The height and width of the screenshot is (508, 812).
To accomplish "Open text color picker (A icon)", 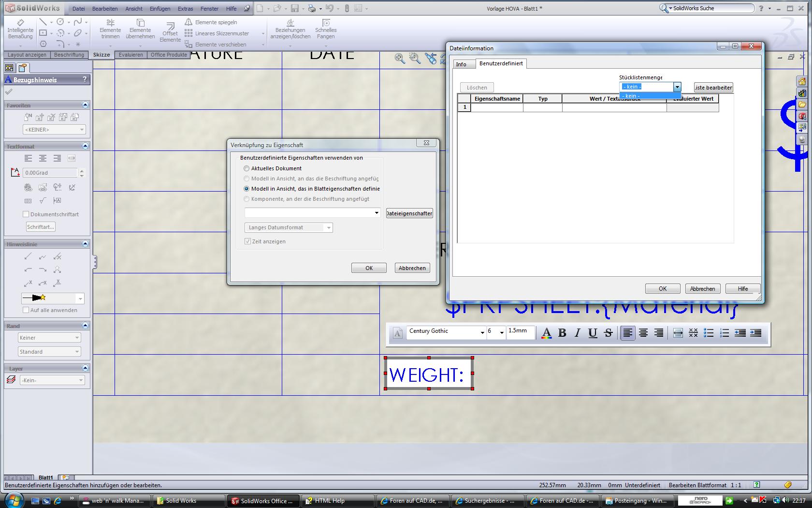I will click(x=546, y=333).
